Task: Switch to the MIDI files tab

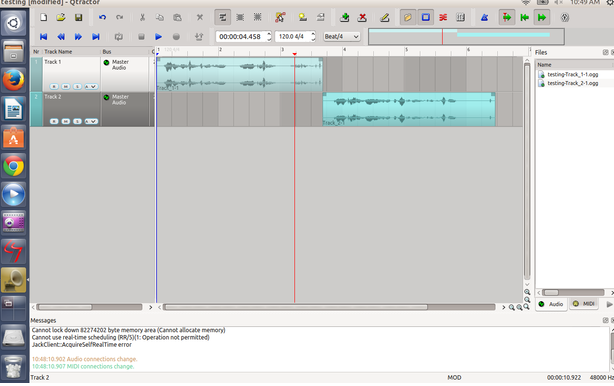Action: [x=584, y=304]
